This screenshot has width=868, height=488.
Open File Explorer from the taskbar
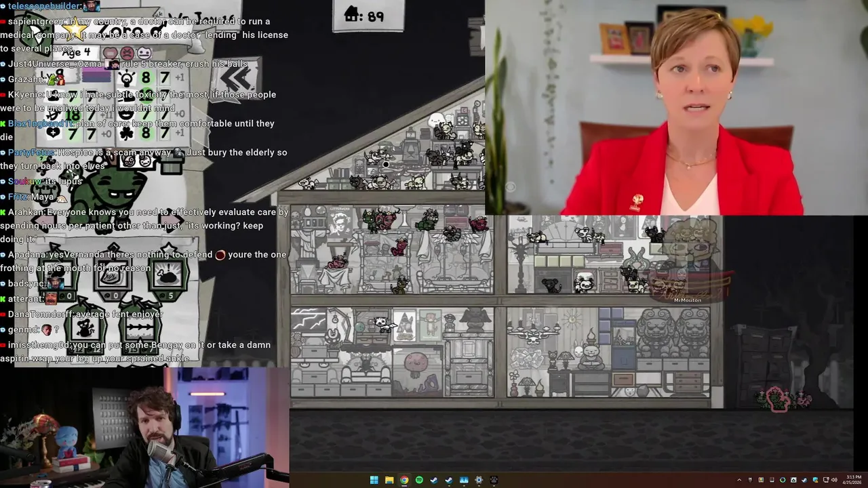point(389,480)
